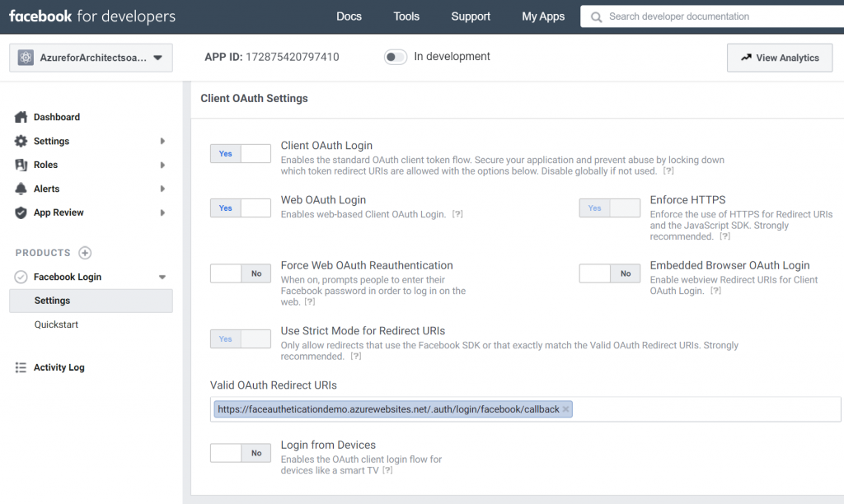Open the Quickstart page in sidebar
Image resolution: width=844 pixels, height=504 pixels.
(x=56, y=324)
